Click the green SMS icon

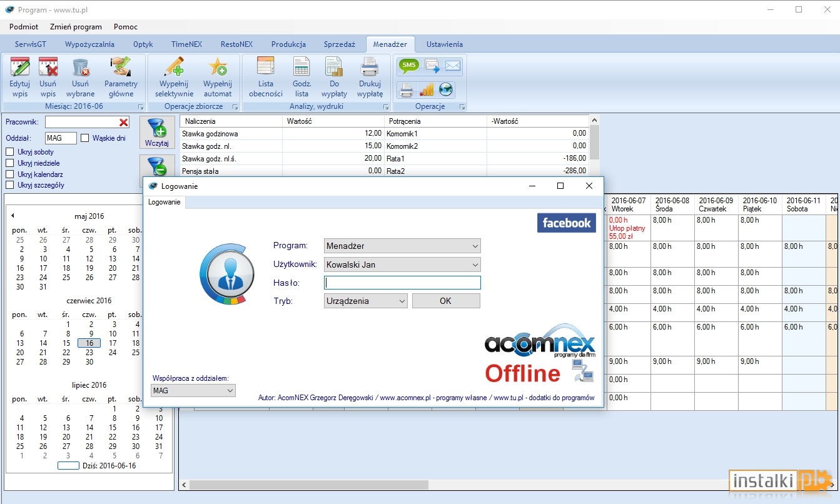point(409,66)
